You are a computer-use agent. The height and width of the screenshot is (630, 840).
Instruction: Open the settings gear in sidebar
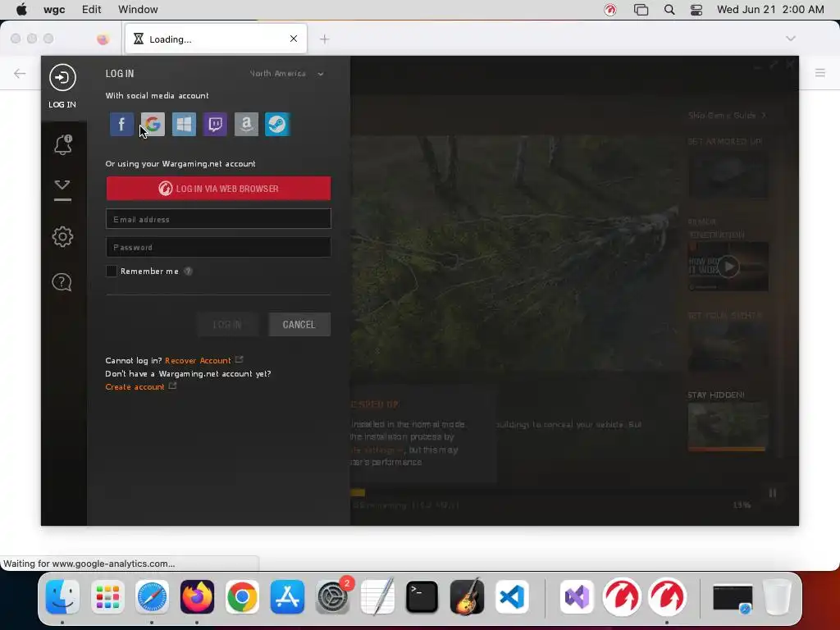point(62,236)
